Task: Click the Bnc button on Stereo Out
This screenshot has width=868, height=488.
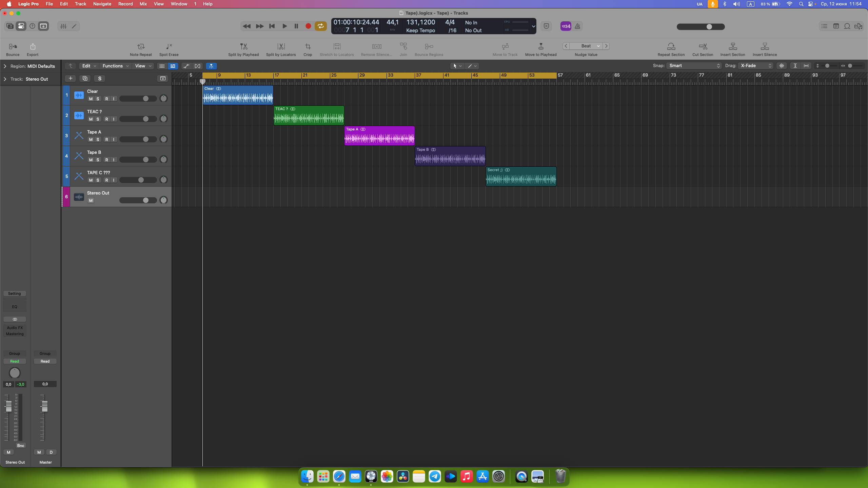Action: click(21, 446)
